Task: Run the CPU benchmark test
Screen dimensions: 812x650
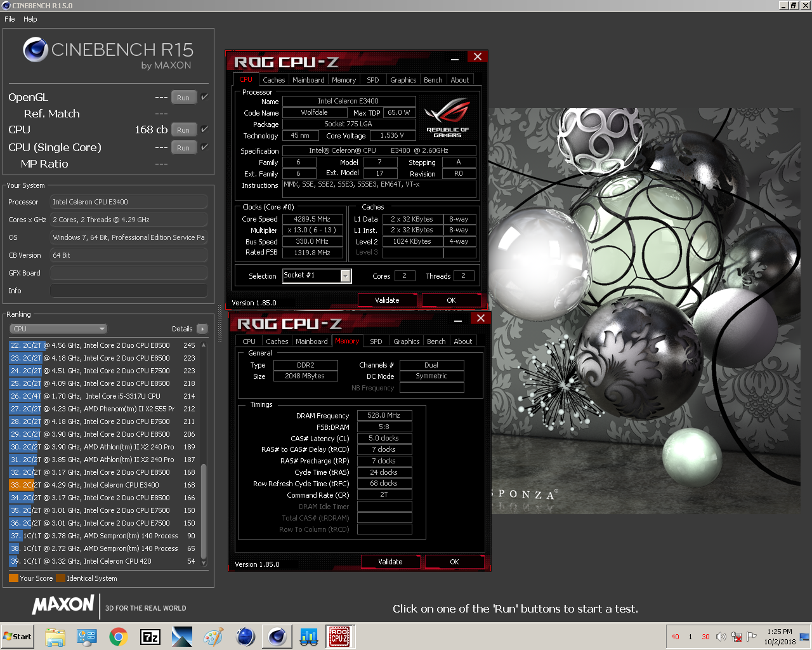Action: [x=183, y=130]
